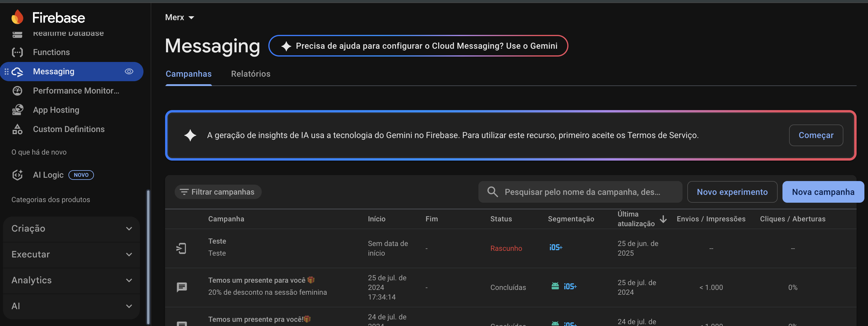Click iOS platform icon in Teste row
The width and height of the screenshot is (868, 326).
(x=555, y=248)
